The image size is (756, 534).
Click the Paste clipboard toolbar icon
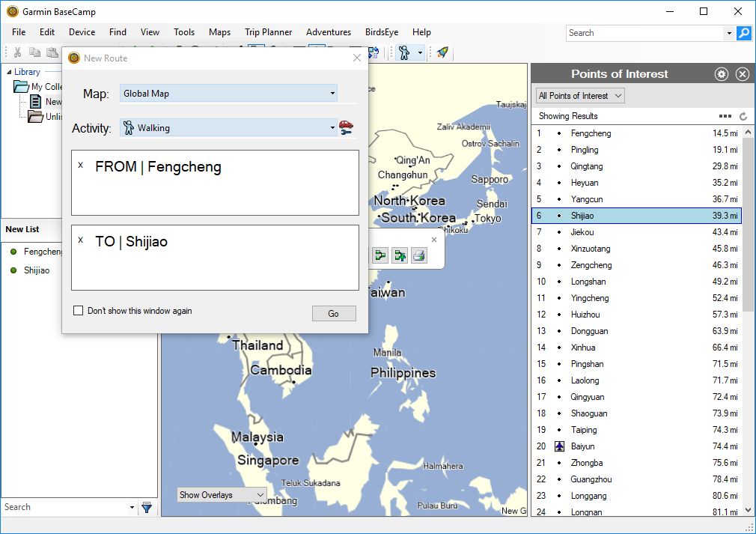(52, 52)
